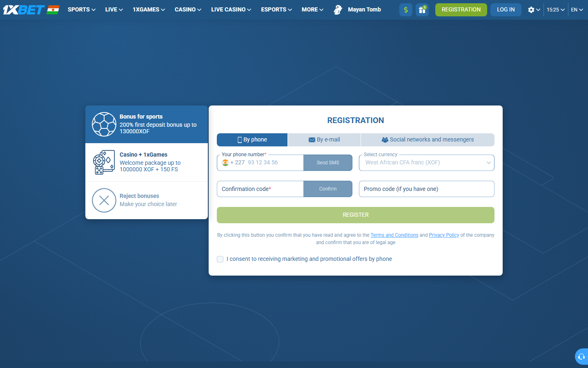The image size is (588, 368).
Task: Open the Mayan Tomb game icon
Action: 338,9
